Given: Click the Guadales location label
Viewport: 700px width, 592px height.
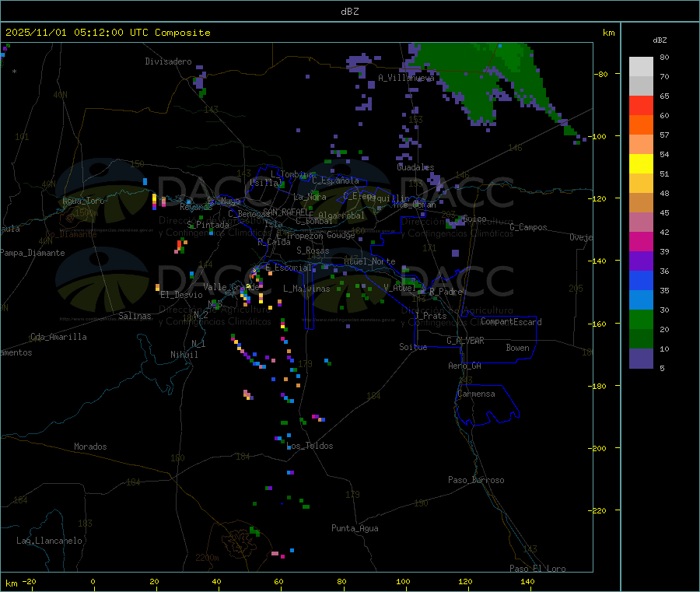Looking at the screenshot, I should 415,167.
